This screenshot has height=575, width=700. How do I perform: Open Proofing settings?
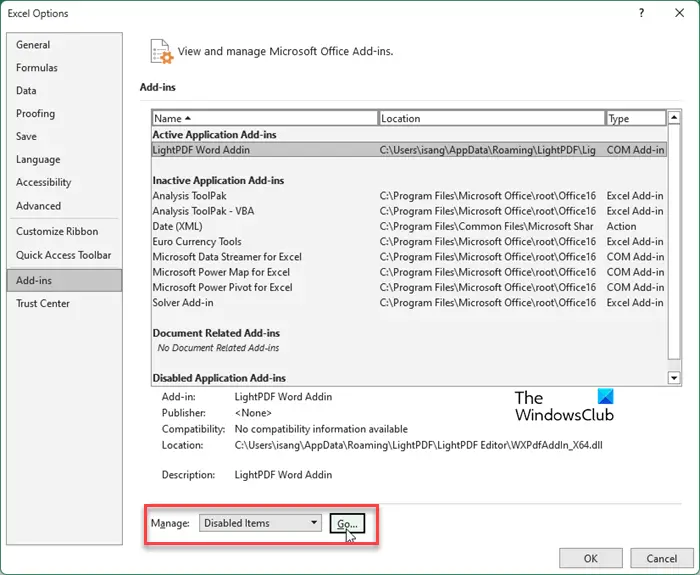pyautogui.click(x=64, y=113)
